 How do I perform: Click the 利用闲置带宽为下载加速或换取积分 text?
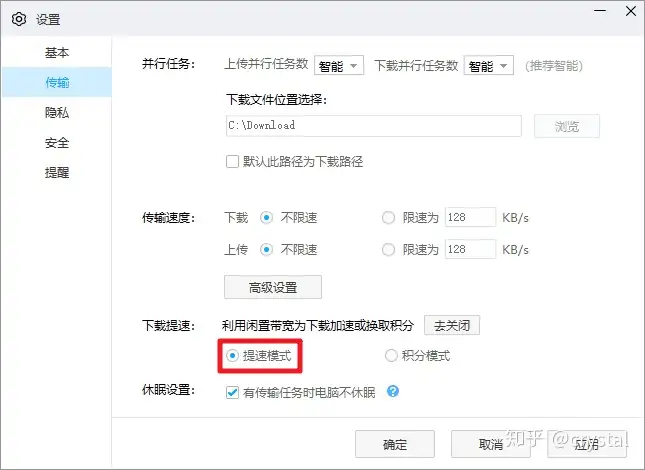(318, 325)
